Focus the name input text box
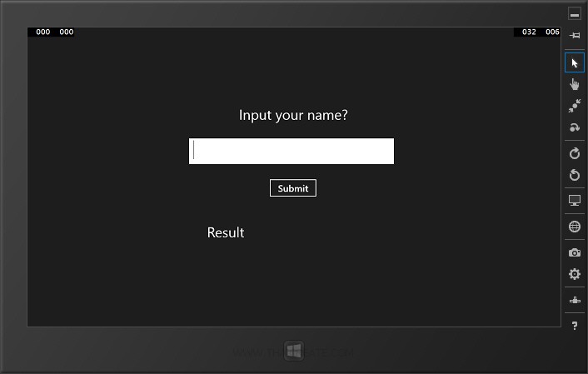588x374 pixels. (292, 151)
